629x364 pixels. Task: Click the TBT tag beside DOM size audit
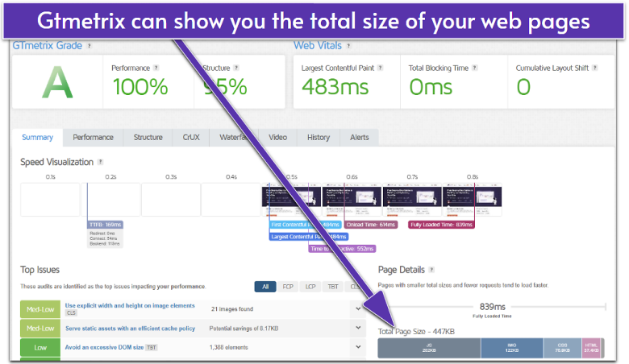pos(152,348)
